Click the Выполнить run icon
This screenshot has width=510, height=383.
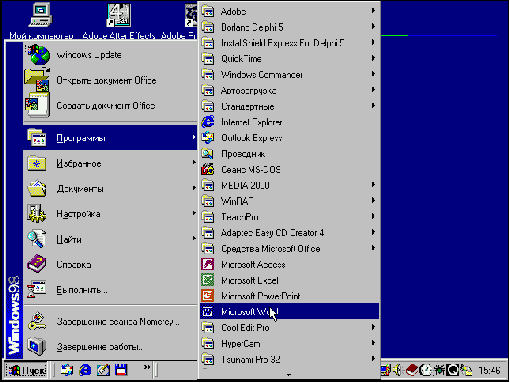pos(37,289)
